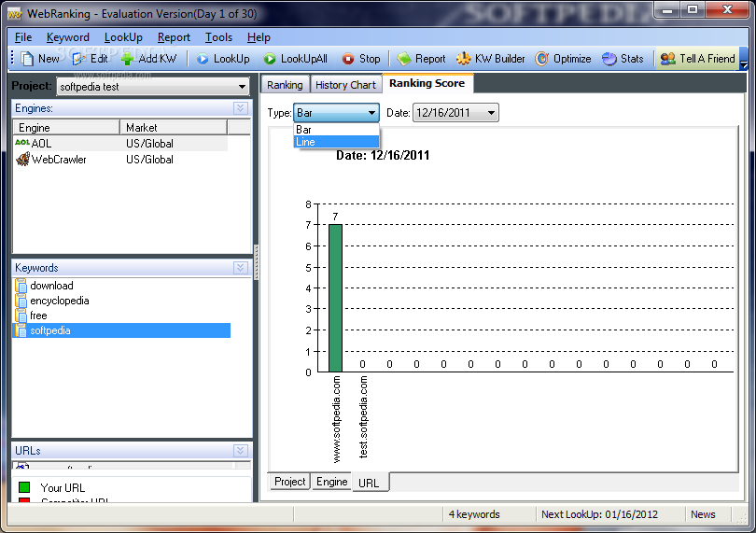
Task: Click the Your URL legend label
Action: click(63, 487)
